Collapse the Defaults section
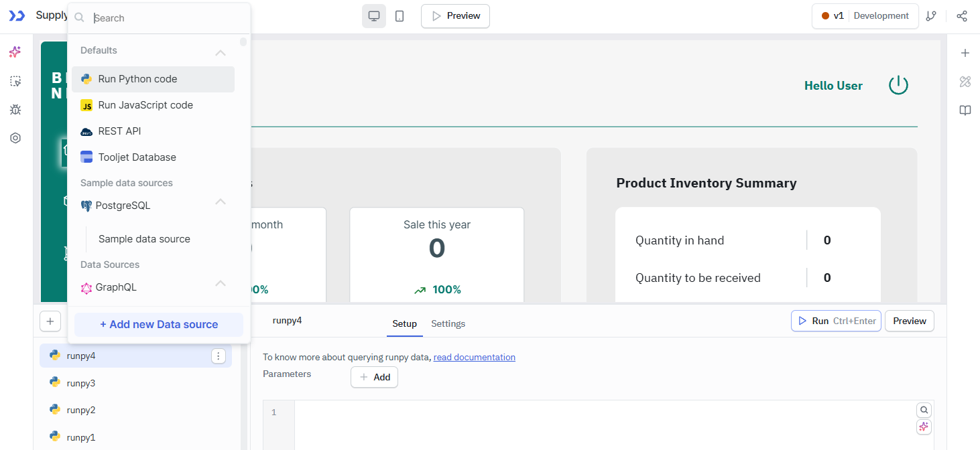 coord(221,52)
